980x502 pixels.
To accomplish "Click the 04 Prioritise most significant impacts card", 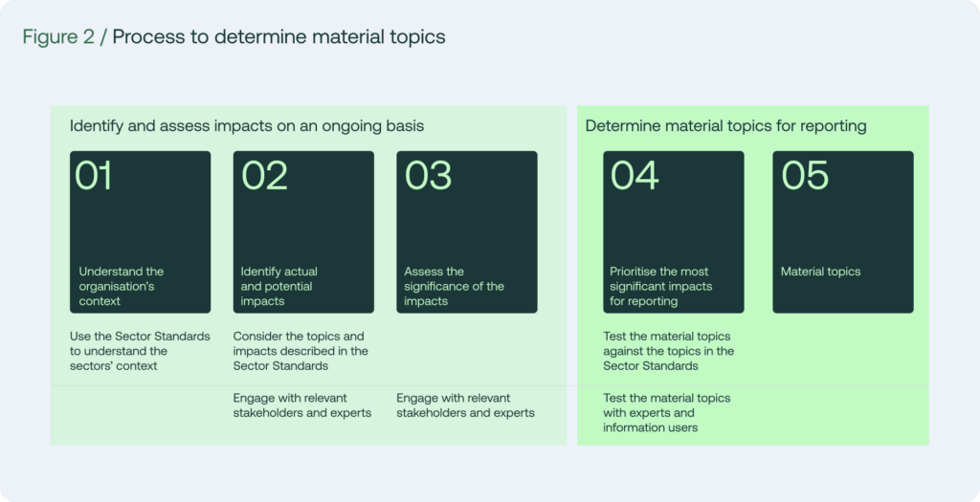I will tap(674, 231).
